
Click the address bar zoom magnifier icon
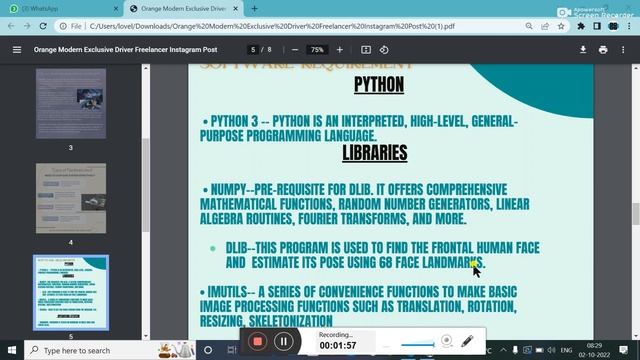point(529,26)
